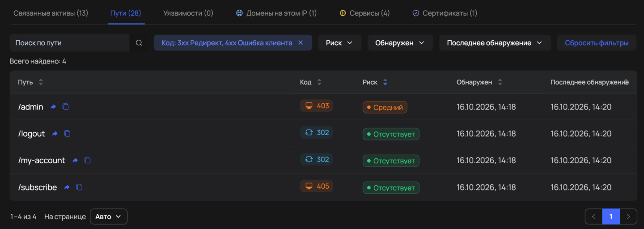Click into the Поиск по пути field

[70, 43]
